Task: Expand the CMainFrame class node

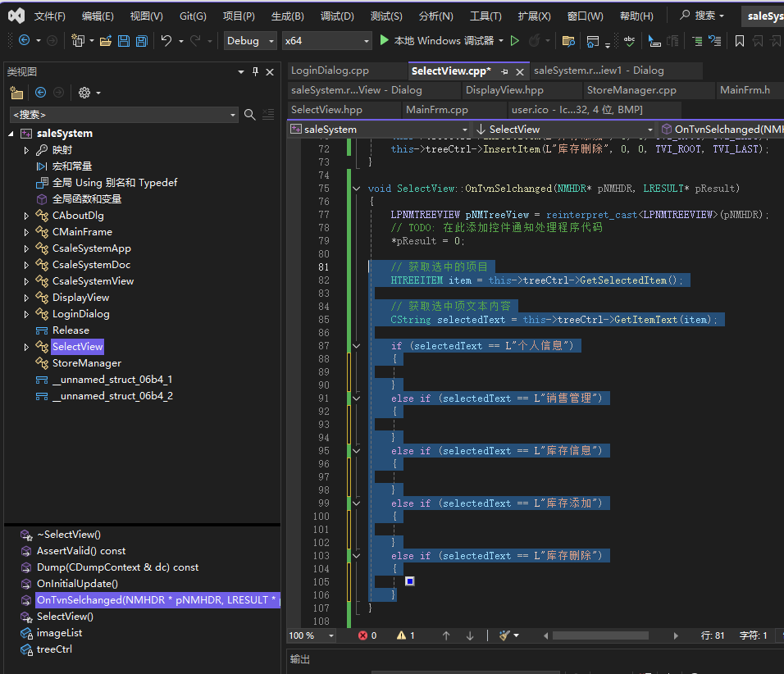Action: coord(26,232)
